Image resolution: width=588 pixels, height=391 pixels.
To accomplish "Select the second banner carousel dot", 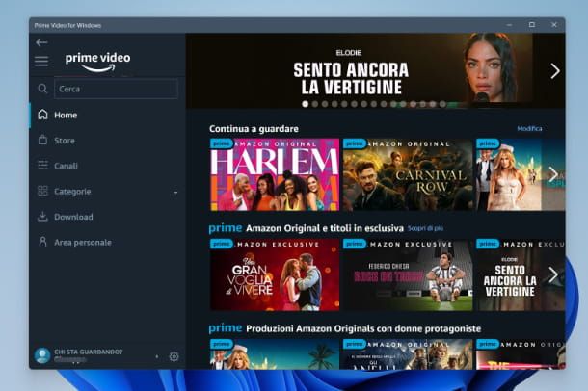I will (x=315, y=104).
